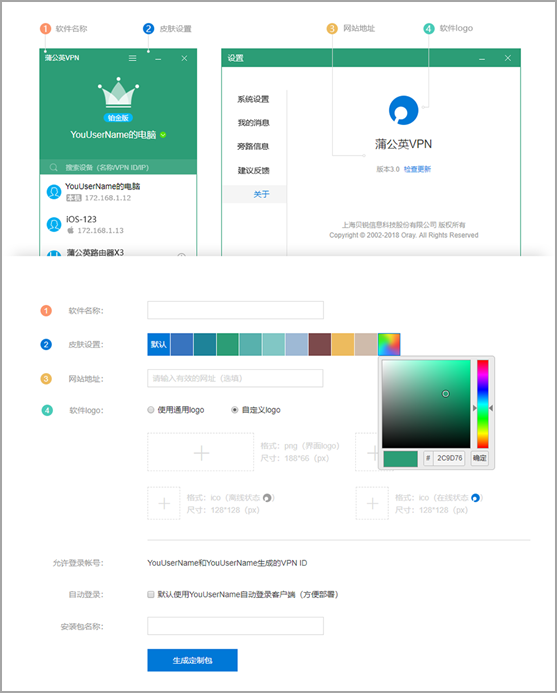Click the search magnifier icon
The image size is (557, 693).
(x=53, y=168)
